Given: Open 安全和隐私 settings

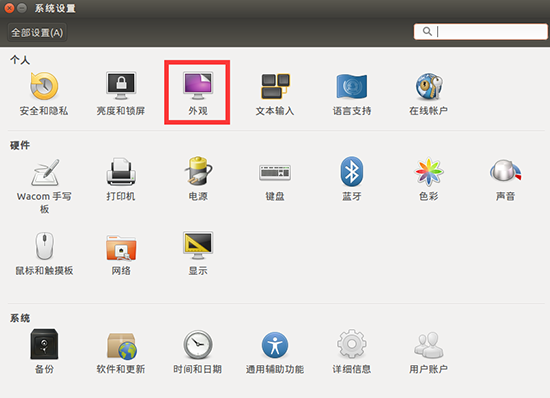Looking at the screenshot, I should pyautogui.click(x=44, y=94).
